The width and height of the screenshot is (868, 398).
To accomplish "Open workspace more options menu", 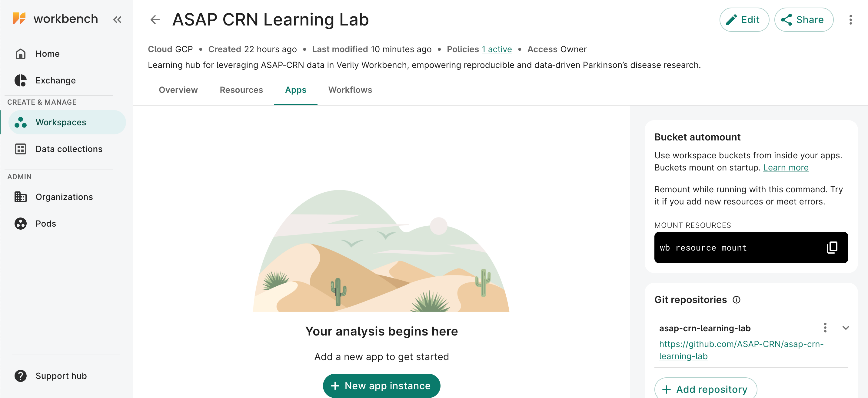I will click(x=850, y=19).
